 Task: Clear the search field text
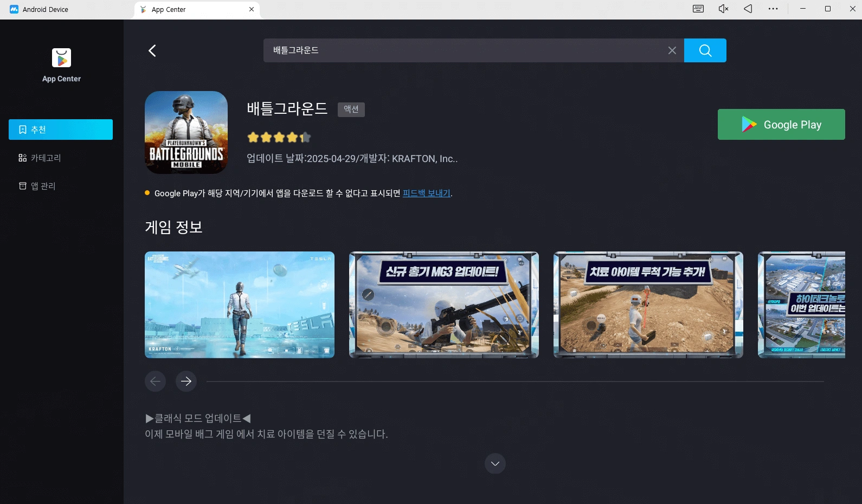(672, 50)
